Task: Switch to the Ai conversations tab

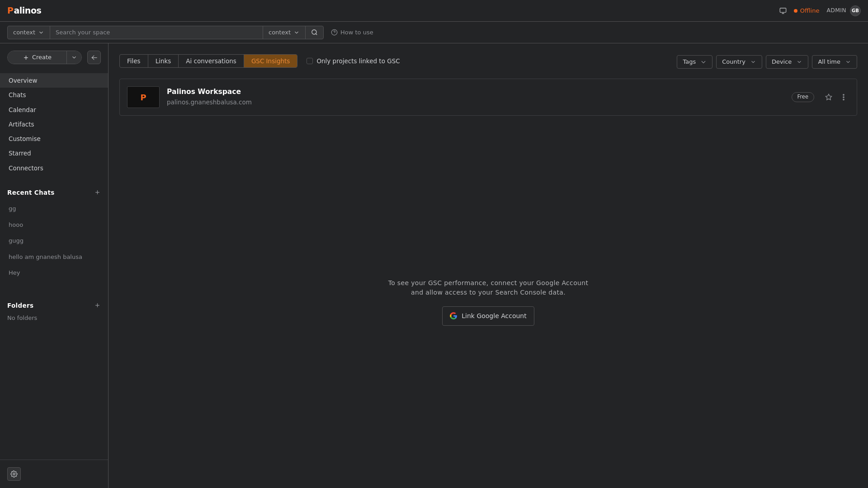Action: coord(211,61)
